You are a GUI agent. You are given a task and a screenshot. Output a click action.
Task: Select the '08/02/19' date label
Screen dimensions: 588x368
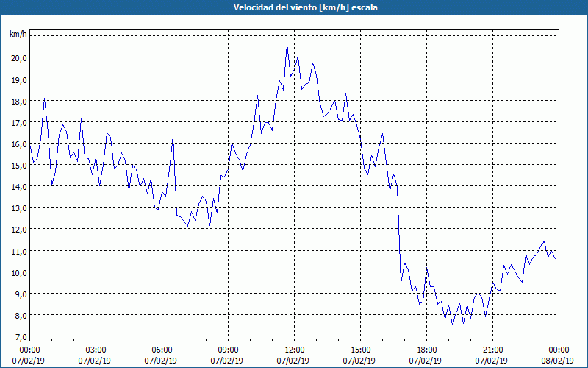click(x=557, y=361)
